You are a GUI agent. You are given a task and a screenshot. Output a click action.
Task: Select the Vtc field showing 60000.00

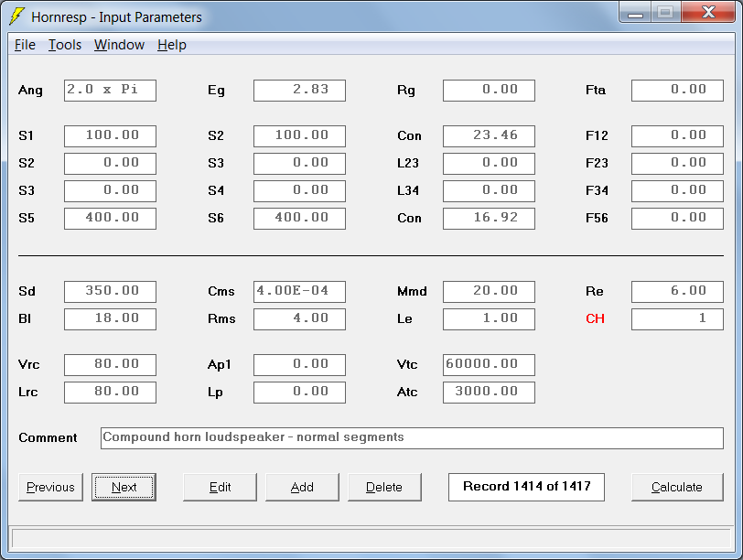(489, 365)
